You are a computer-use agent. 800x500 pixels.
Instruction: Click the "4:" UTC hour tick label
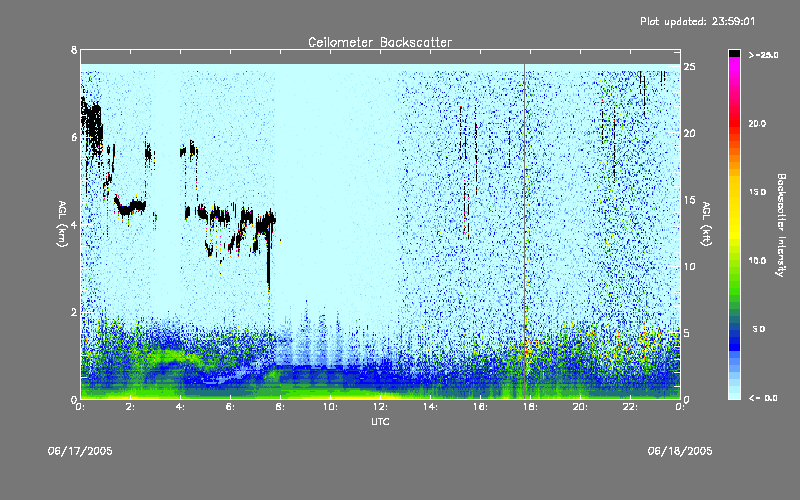(x=180, y=407)
